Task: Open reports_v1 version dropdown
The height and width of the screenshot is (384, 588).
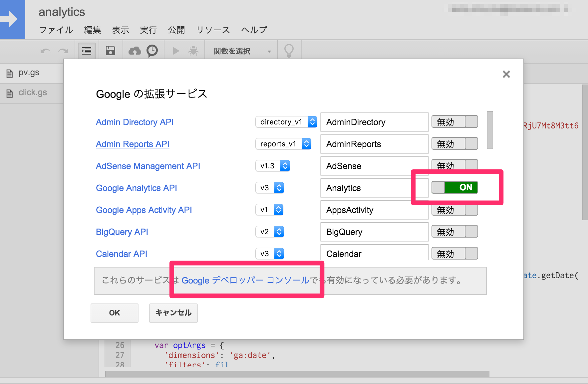Action: coord(283,144)
